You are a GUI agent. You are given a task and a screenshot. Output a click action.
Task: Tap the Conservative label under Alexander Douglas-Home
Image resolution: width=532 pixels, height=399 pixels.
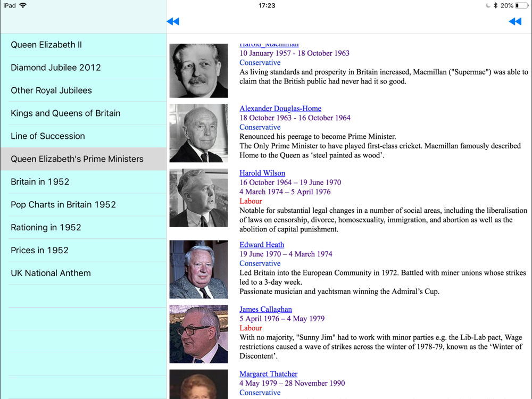click(260, 127)
